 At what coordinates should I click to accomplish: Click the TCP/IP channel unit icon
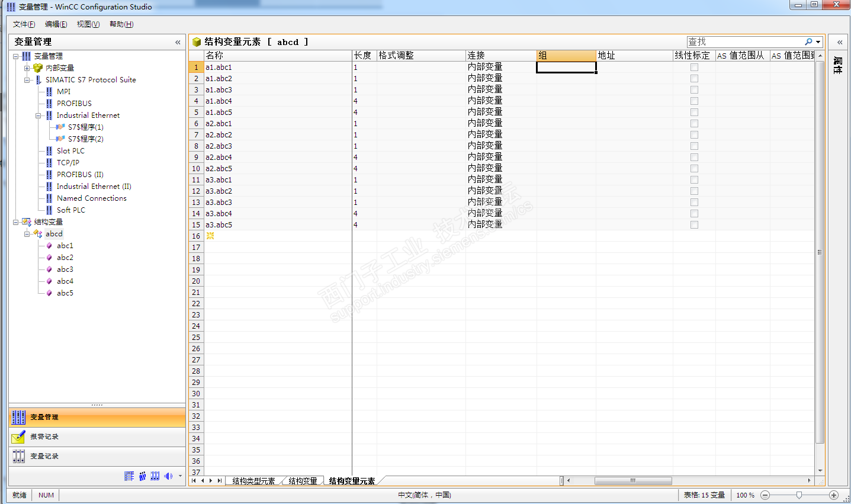(49, 163)
